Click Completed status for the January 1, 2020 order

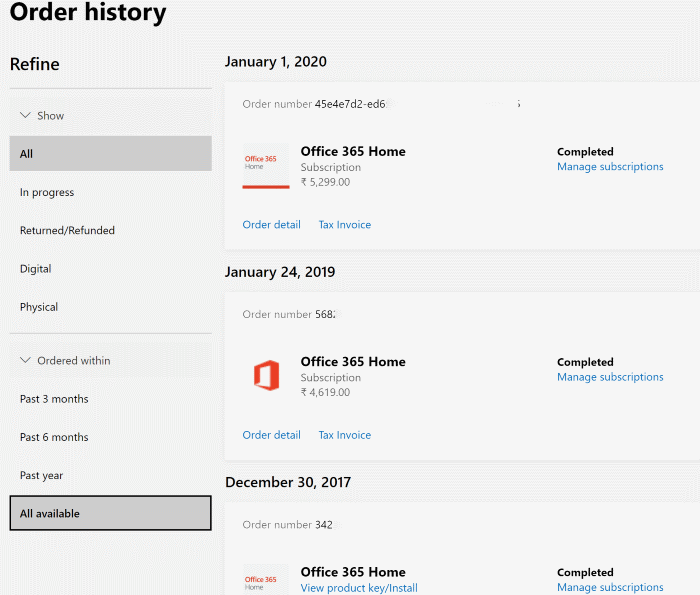(x=585, y=152)
